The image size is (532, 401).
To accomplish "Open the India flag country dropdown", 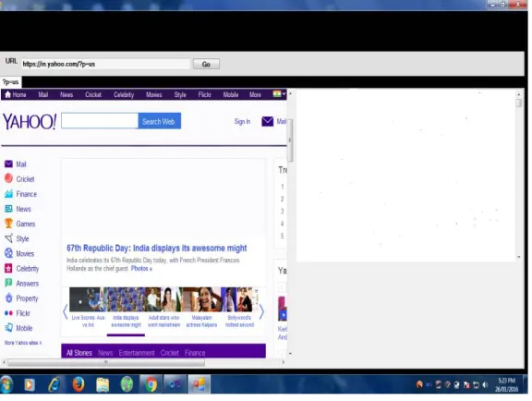I will [279, 94].
